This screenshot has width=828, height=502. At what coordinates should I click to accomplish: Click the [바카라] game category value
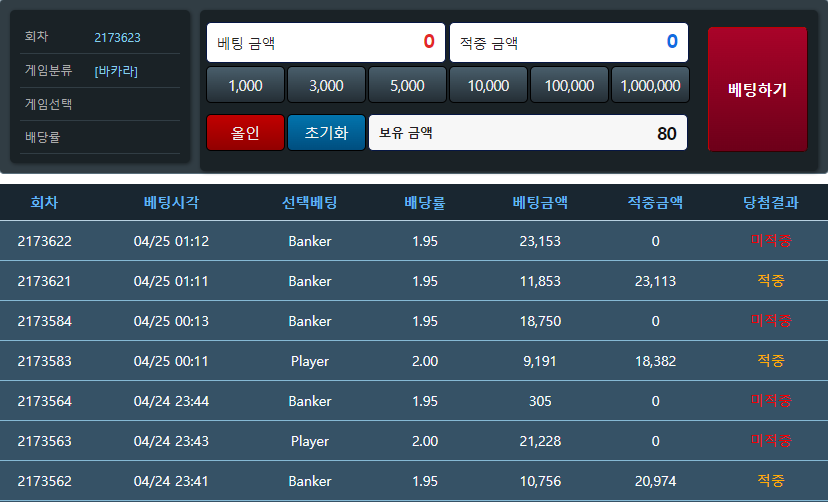click(x=116, y=71)
